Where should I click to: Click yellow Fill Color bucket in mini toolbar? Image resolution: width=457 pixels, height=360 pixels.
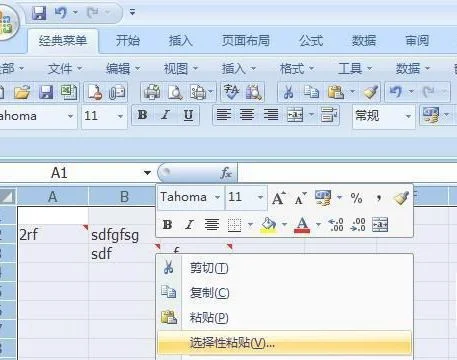coord(268,225)
